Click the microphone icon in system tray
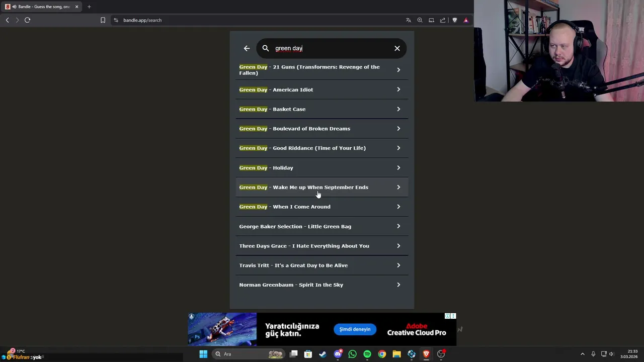The image size is (644, 362). pos(593,354)
